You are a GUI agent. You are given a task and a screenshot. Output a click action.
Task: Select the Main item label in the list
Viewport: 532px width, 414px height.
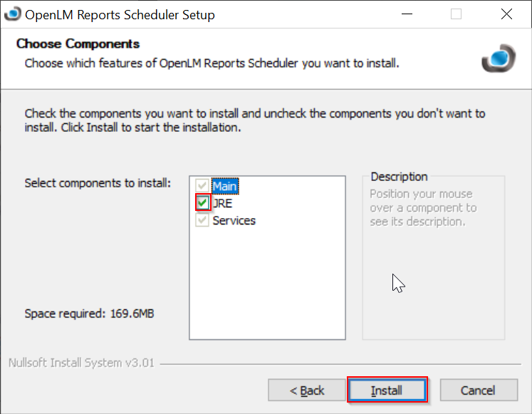coord(225,187)
